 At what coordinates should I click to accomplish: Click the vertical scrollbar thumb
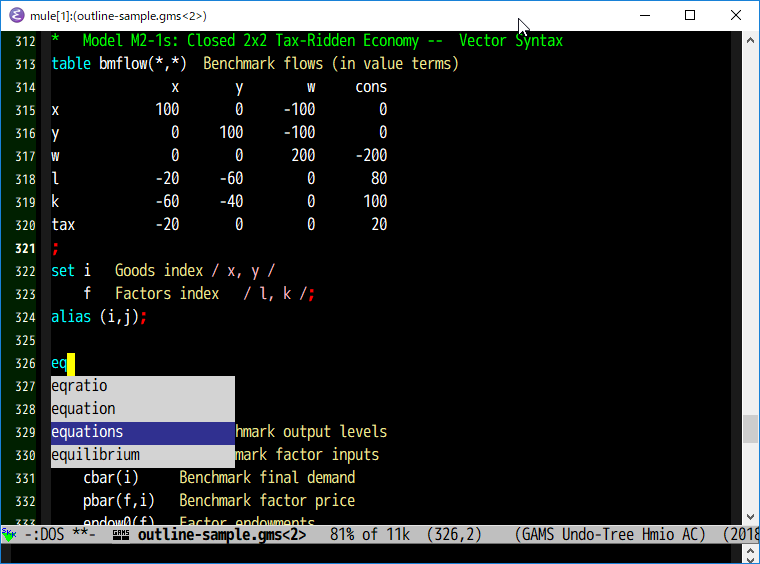point(750,429)
